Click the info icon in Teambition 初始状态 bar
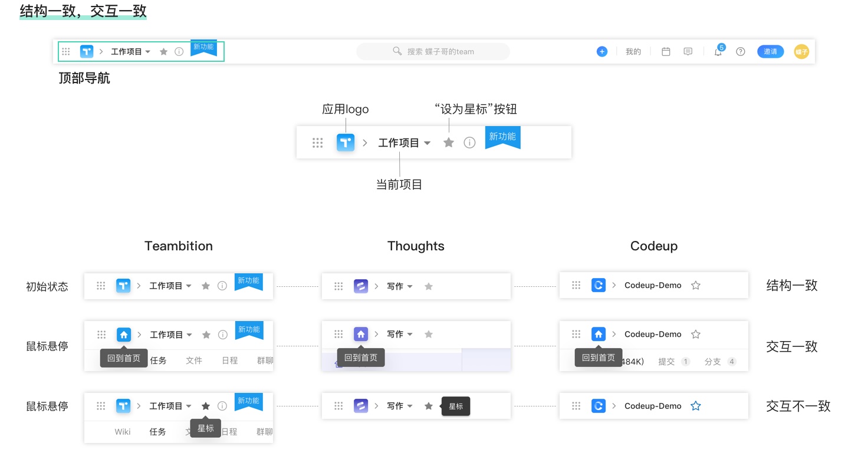This screenshot has width=868, height=453. coord(222,286)
